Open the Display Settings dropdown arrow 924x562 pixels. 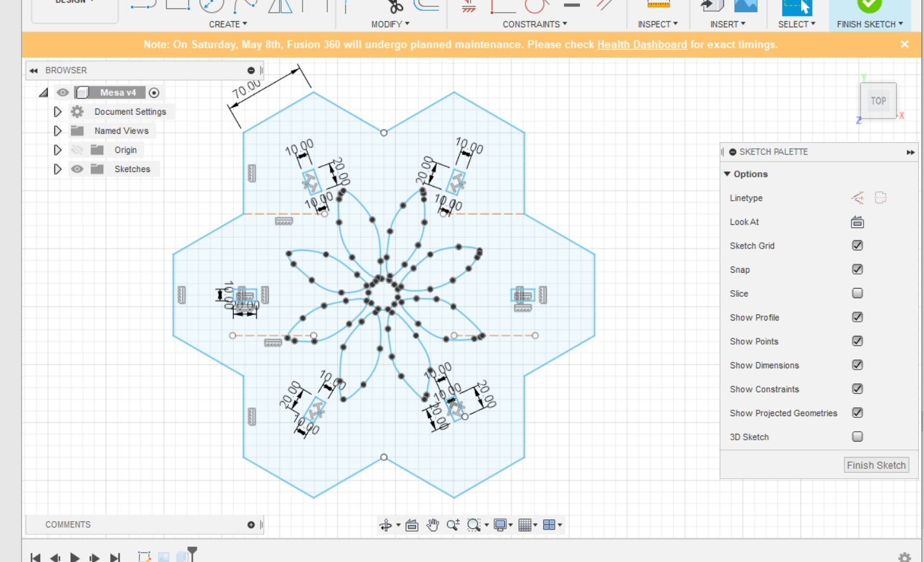tap(511, 525)
